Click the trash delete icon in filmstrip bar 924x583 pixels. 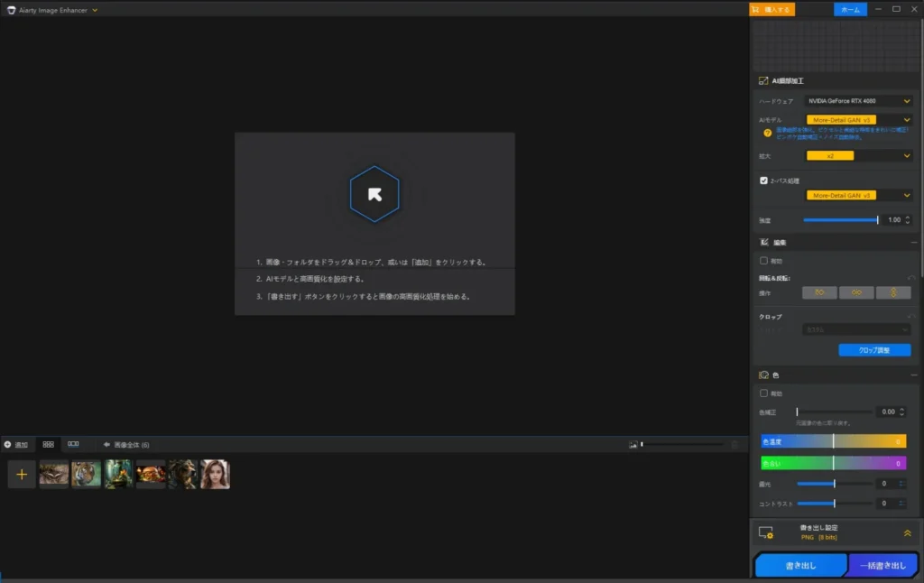point(735,445)
